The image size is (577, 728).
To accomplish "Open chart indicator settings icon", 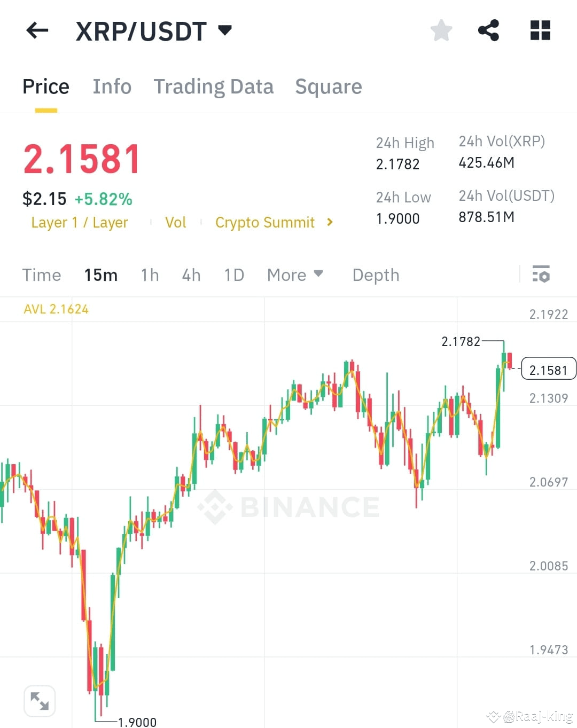I will coord(541,275).
